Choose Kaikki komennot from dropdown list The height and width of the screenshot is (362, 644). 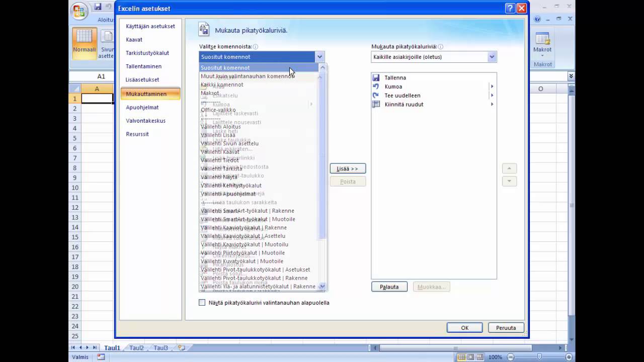[x=259, y=84]
